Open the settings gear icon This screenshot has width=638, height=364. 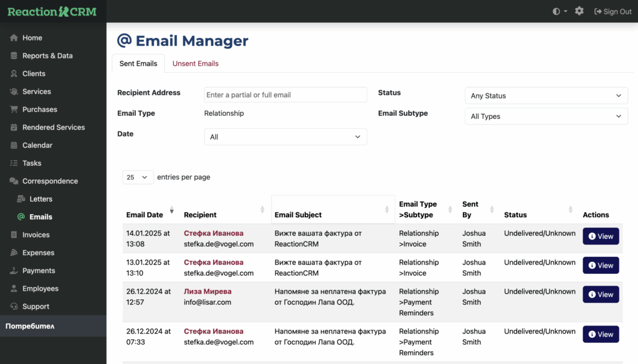point(579,11)
